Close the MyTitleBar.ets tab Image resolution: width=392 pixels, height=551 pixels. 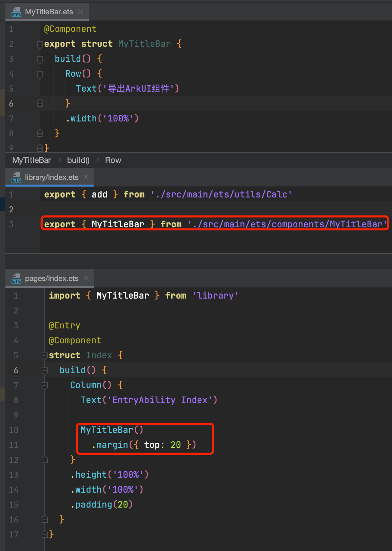[x=81, y=12]
